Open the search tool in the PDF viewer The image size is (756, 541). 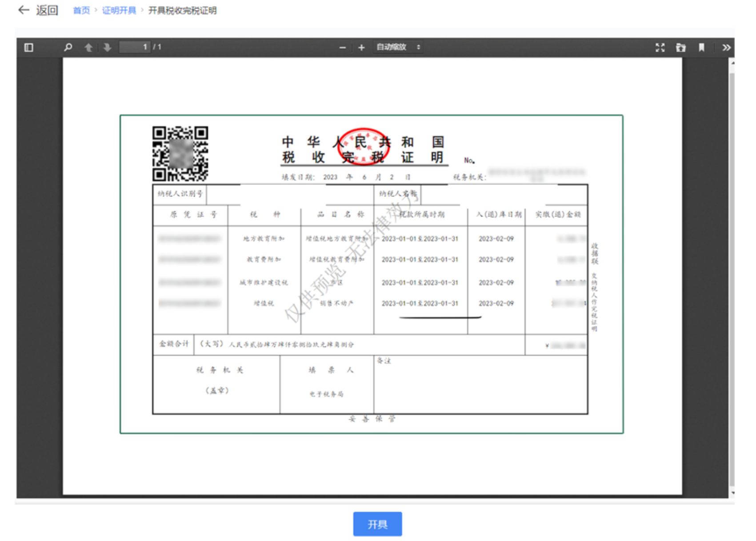[68, 48]
